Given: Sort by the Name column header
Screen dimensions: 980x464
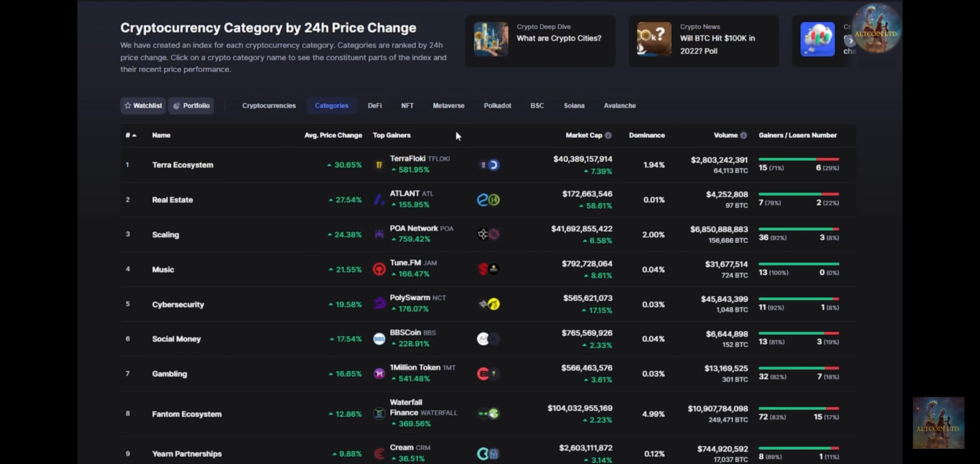Looking at the screenshot, I should (x=161, y=135).
